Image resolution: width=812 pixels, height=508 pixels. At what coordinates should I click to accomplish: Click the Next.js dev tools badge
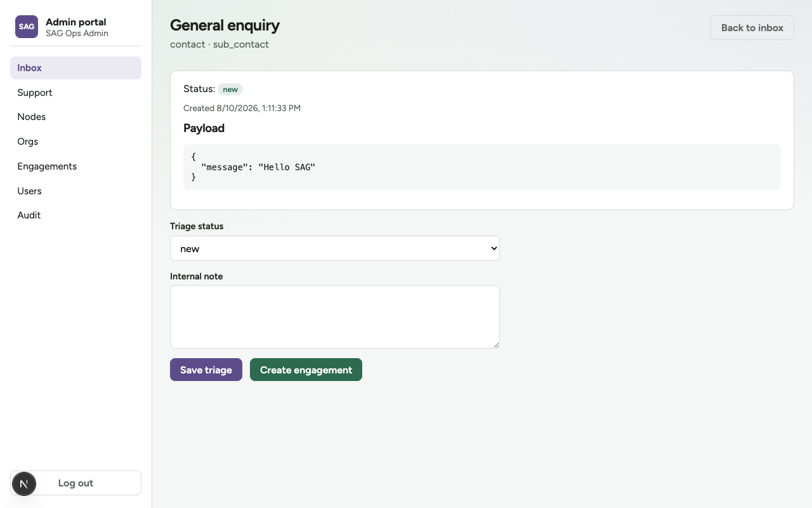[23, 484]
